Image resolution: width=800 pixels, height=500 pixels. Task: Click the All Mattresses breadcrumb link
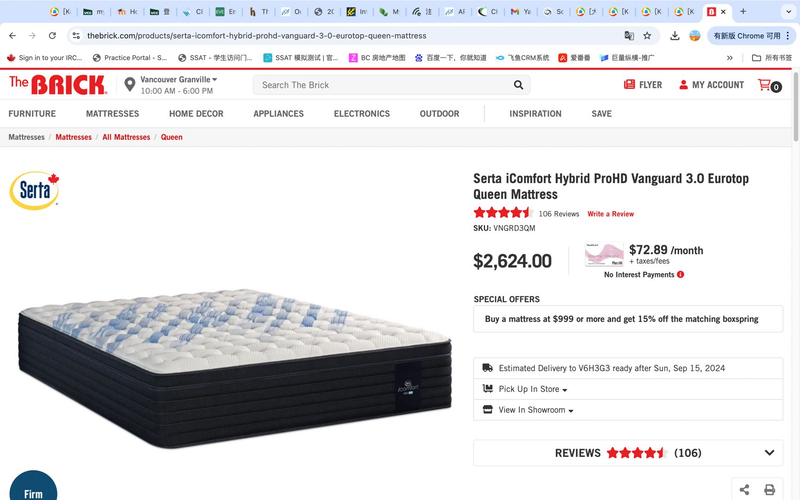[126, 137]
